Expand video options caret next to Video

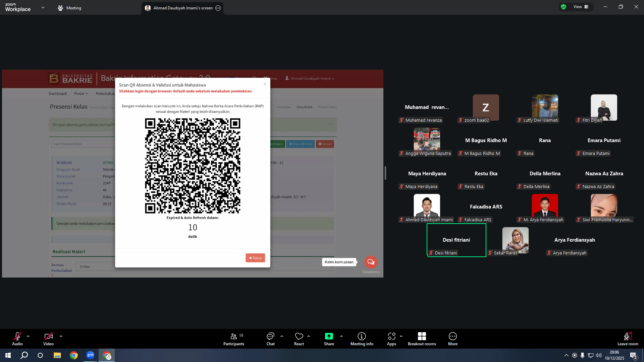coord(61,336)
